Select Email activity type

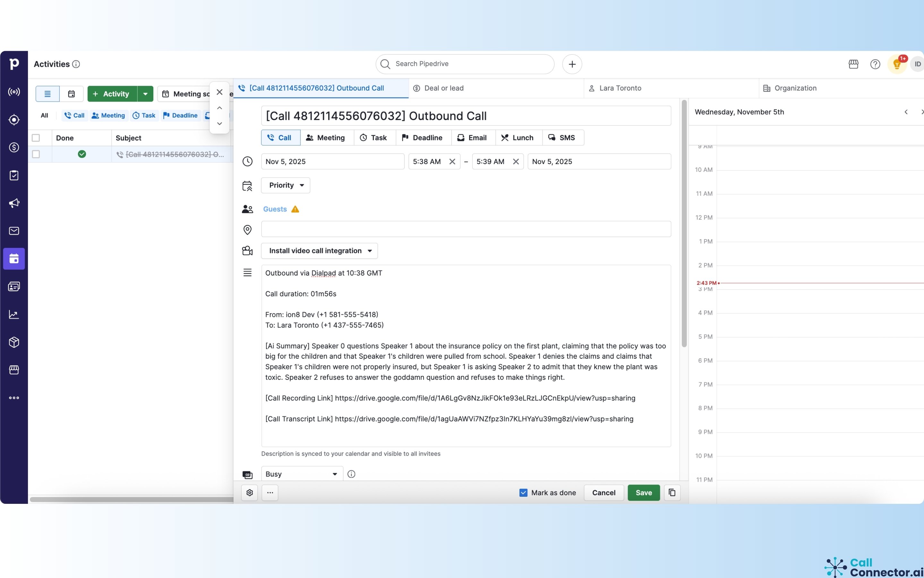pyautogui.click(x=473, y=138)
